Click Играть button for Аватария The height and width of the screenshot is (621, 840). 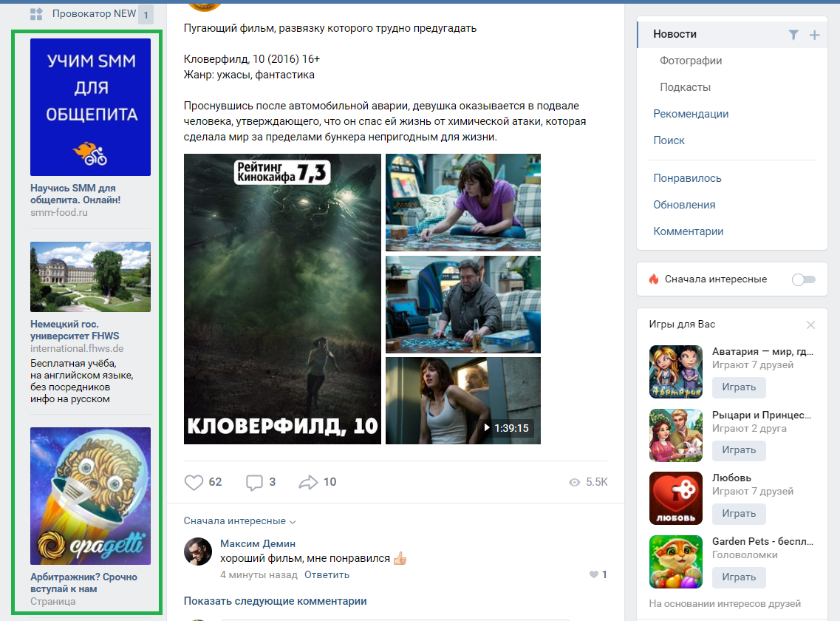coord(739,387)
